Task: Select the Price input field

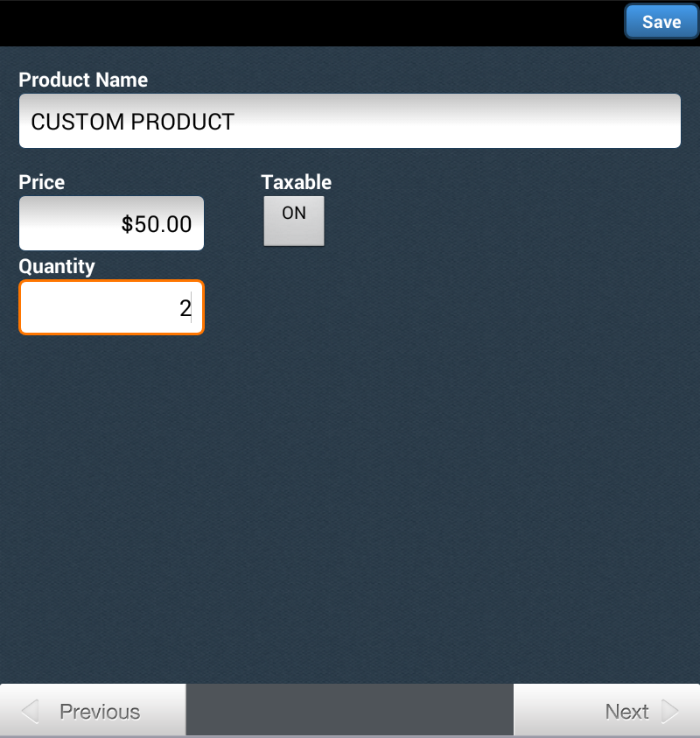Action: pyautogui.click(x=111, y=223)
